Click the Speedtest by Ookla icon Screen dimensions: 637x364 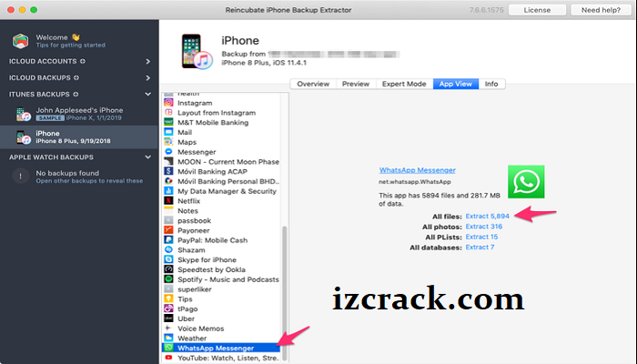point(168,269)
